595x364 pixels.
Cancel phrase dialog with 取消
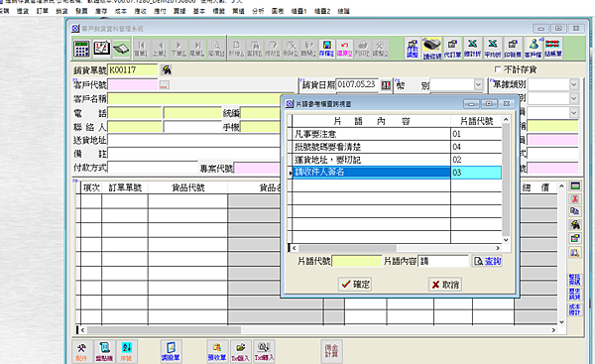pos(445,284)
